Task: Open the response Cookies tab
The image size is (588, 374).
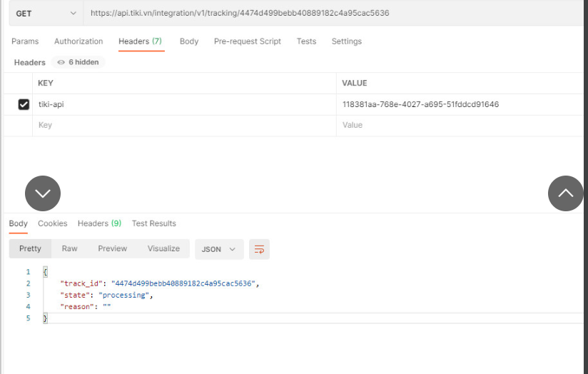Action: point(53,223)
